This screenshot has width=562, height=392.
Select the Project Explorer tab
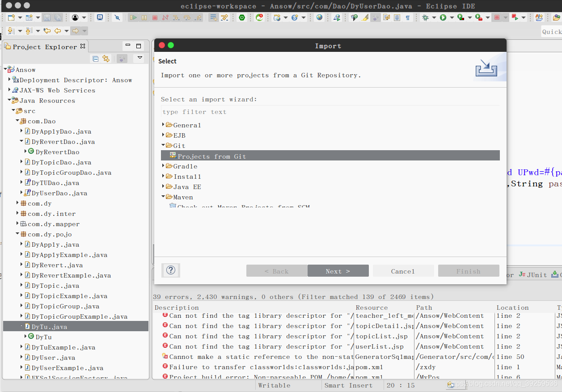point(45,46)
